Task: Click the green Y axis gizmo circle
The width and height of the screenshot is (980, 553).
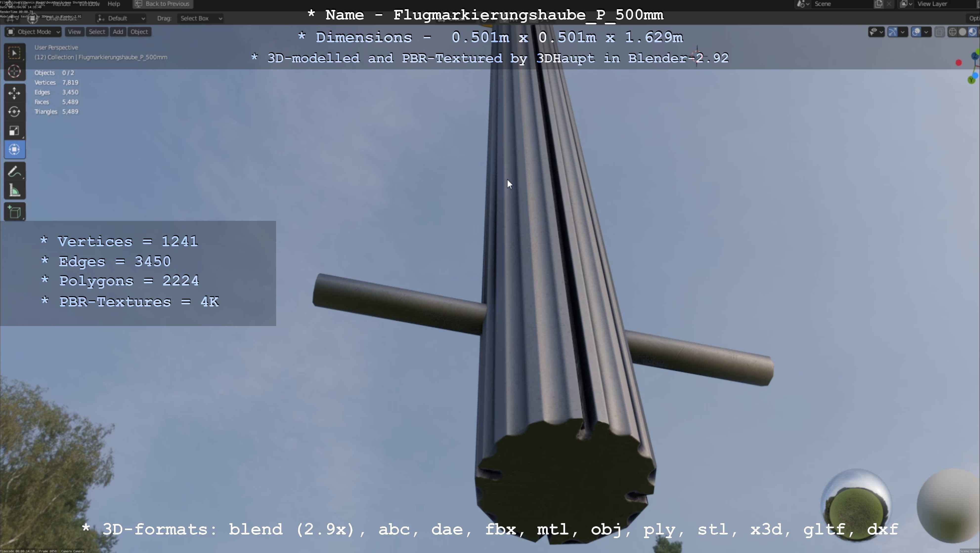Action: click(971, 80)
